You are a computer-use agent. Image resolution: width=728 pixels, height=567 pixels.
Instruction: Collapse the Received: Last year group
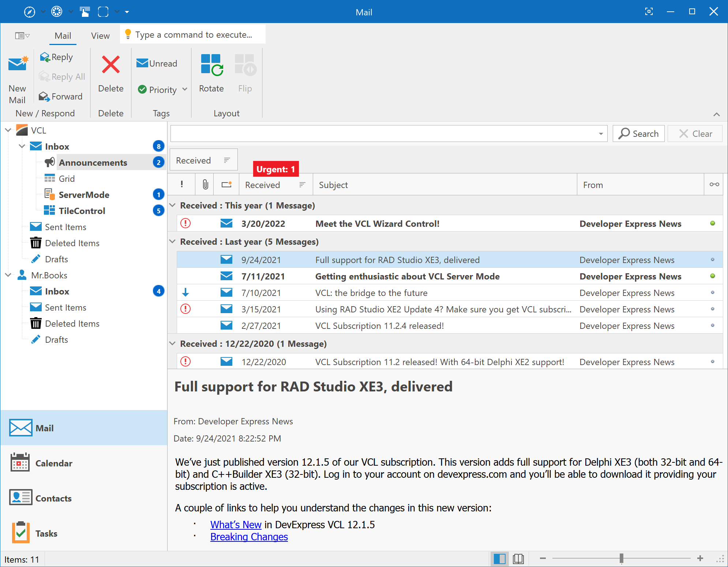[173, 241]
